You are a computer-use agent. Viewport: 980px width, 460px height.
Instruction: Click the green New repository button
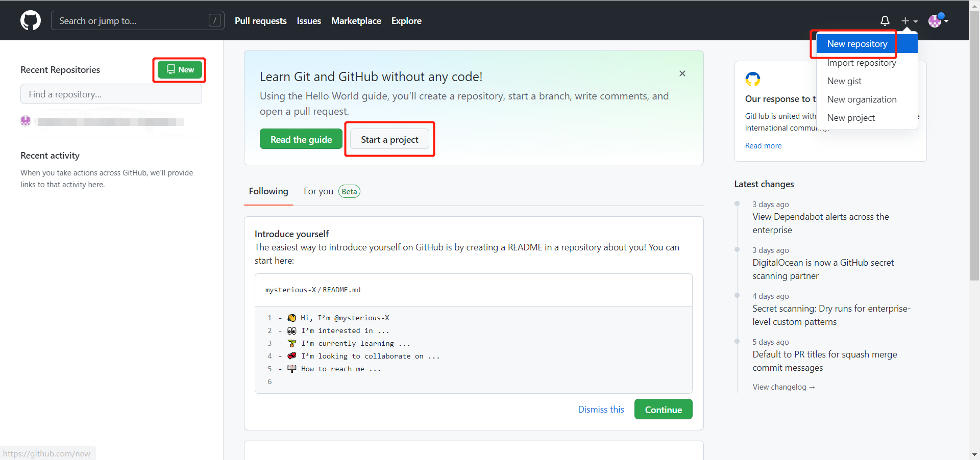coord(180,70)
